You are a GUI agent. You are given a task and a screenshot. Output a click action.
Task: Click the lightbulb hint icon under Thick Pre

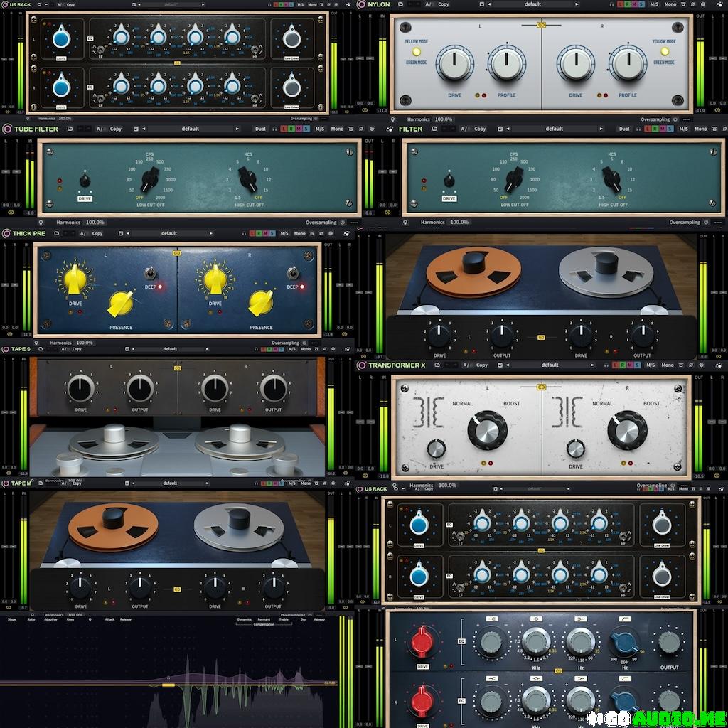[x=38, y=343]
